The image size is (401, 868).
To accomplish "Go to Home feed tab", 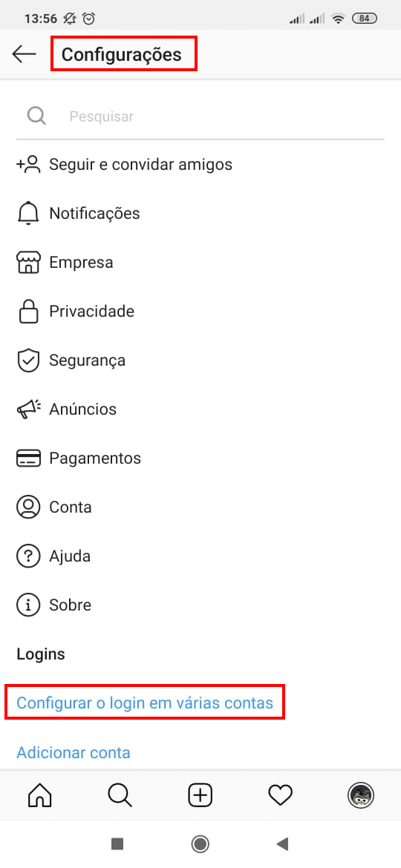I will [x=40, y=796].
